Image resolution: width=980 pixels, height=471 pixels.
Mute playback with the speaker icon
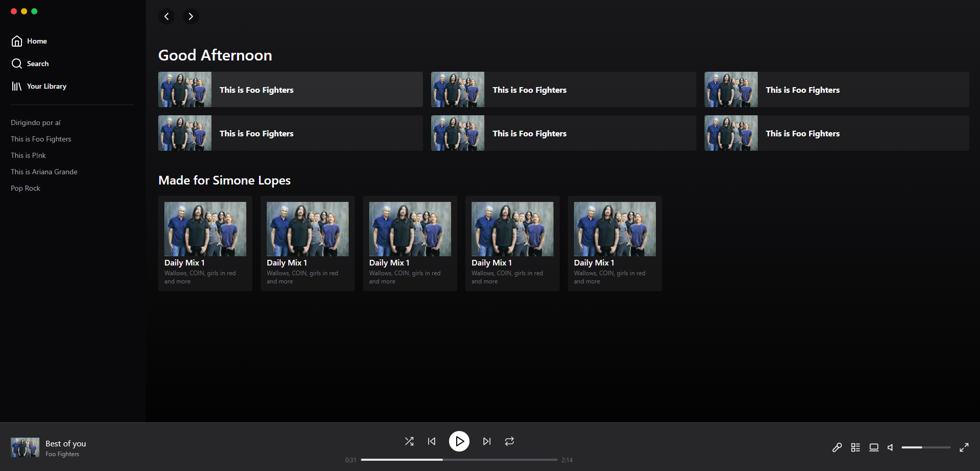coord(890,447)
